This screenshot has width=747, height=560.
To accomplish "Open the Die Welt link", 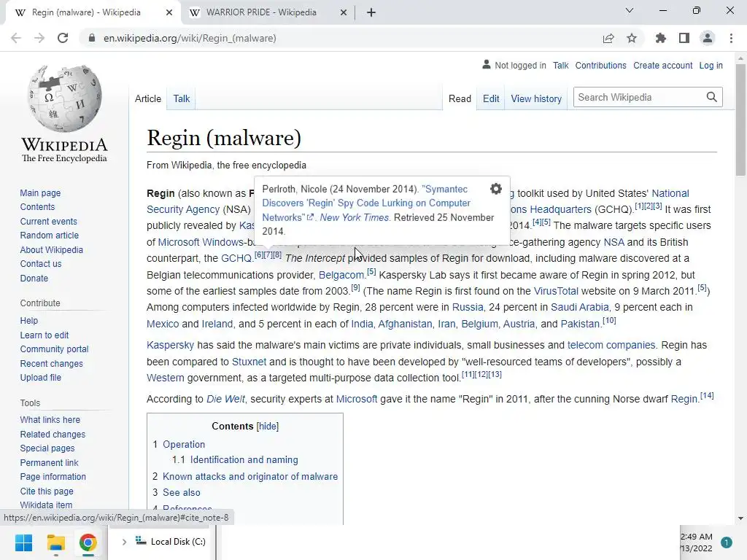I will [x=225, y=399].
